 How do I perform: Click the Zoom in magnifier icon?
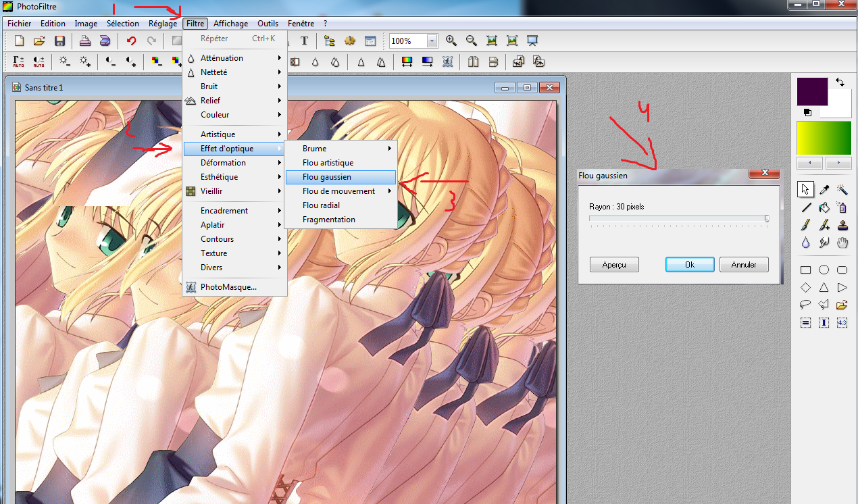(451, 41)
